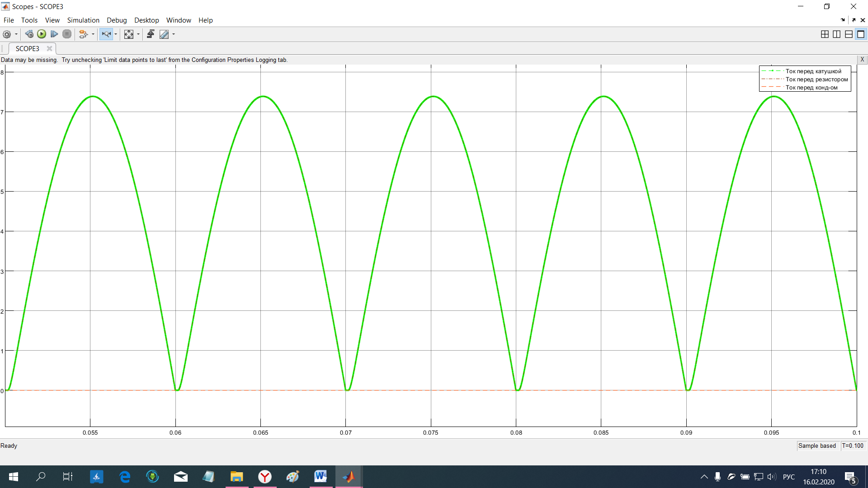This screenshot has height=488, width=868.
Task: Expand the zoom tool dropdown arrow
Action: (116, 34)
